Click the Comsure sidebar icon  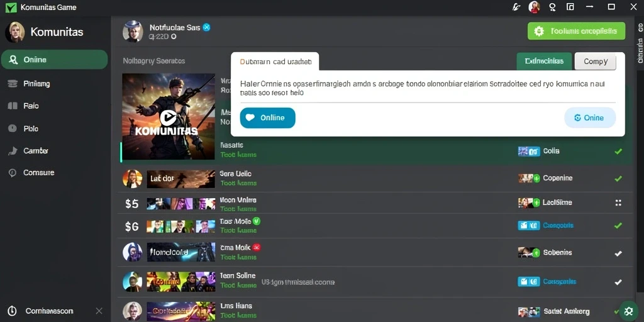tap(13, 173)
